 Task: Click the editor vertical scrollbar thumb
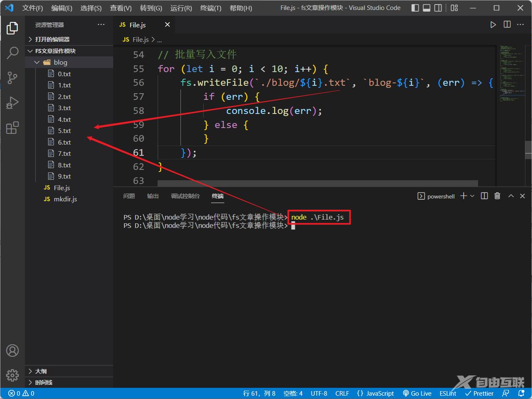[x=528, y=150]
